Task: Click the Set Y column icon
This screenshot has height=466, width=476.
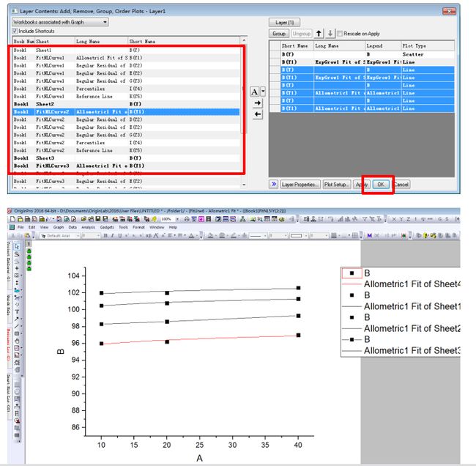Action: point(401,219)
